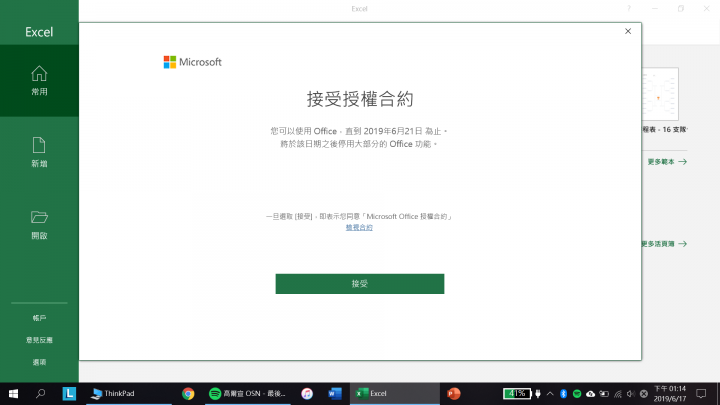The image size is (720, 405).
Task: Launch Google Chrome from taskbar
Action: 188,394
